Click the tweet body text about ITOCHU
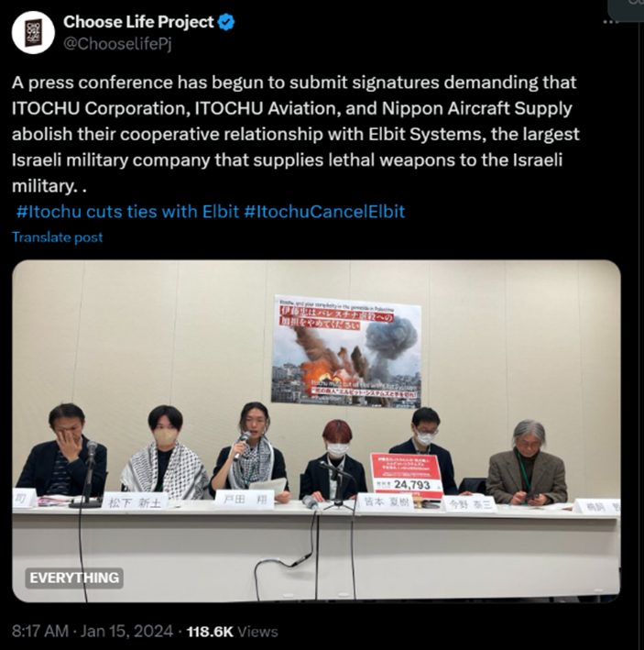The image size is (644, 650). [295, 134]
